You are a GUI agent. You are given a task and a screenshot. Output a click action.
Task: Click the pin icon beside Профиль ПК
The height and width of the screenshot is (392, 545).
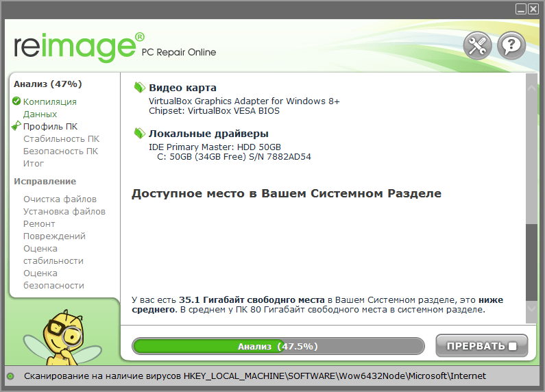tap(16, 126)
